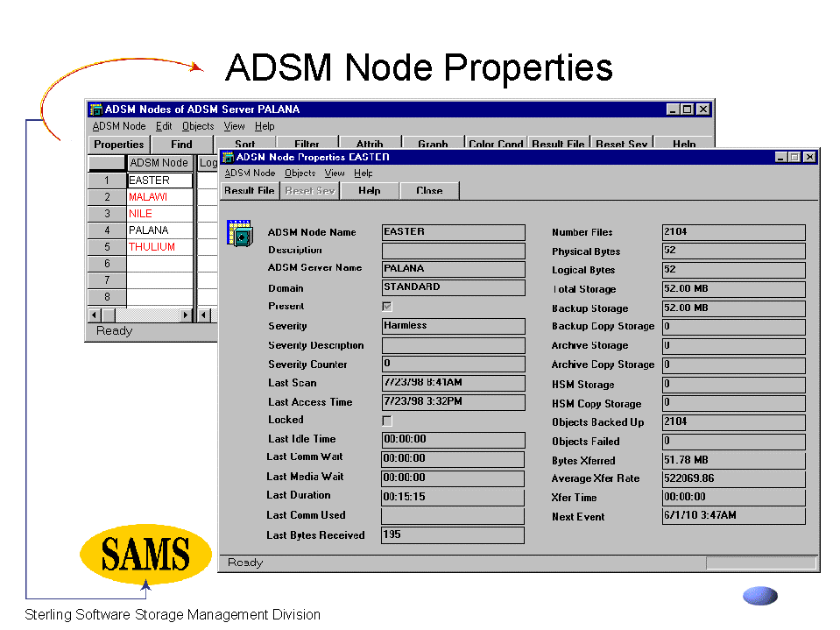
Task: Click the ADSM Node Properties title bar icon
Action: click(229, 157)
